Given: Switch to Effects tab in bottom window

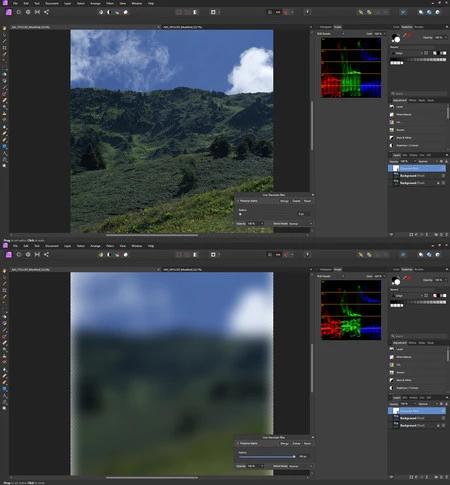Looking at the screenshot, I should click(412, 343).
